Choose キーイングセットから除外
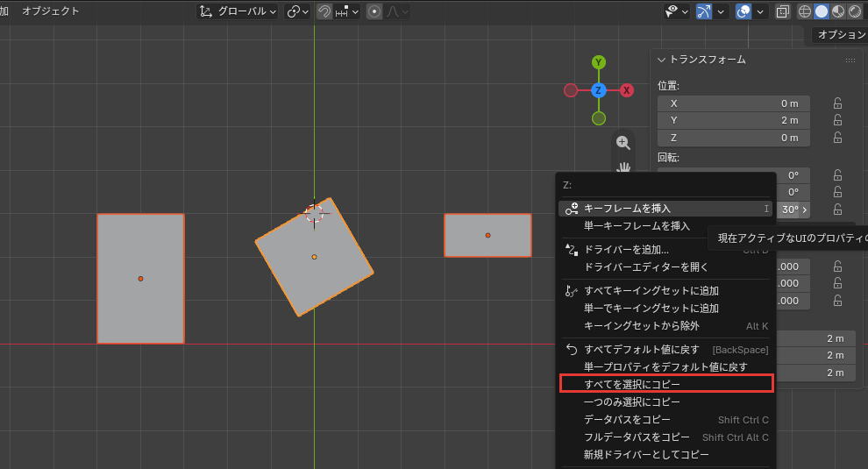Image resolution: width=868 pixels, height=469 pixels. click(x=665, y=326)
